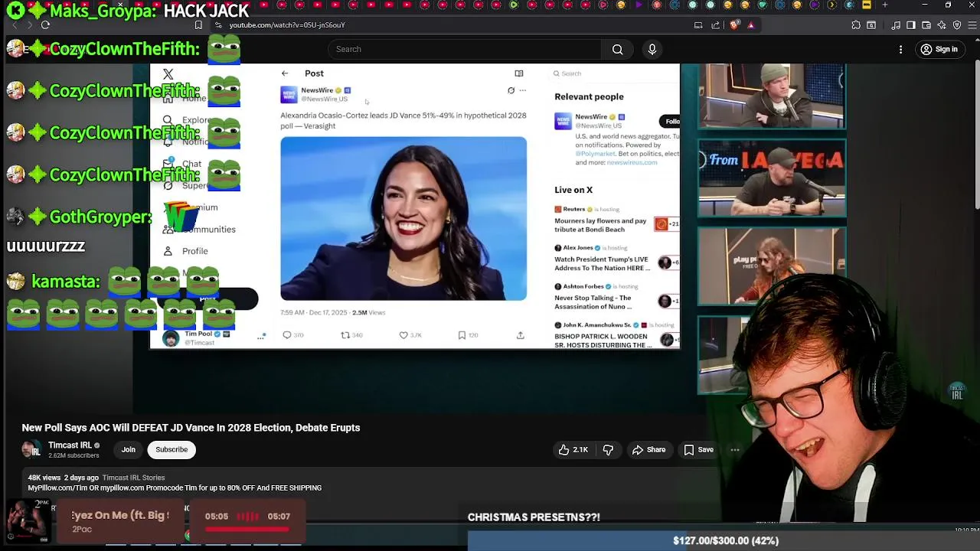Click Grok icon on NewsWire post
Image resolution: width=980 pixels, height=551 pixels.
(x=511, y=90)
